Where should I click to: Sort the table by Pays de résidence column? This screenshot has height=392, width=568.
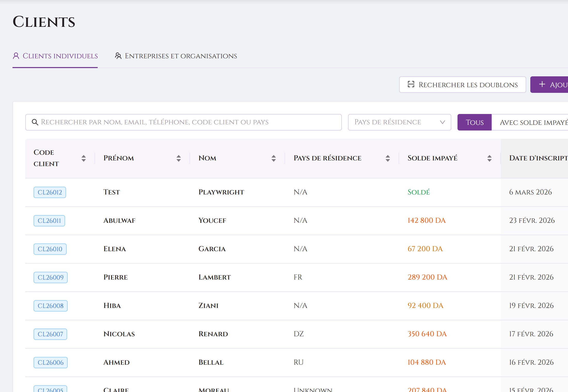coord(387,158)
